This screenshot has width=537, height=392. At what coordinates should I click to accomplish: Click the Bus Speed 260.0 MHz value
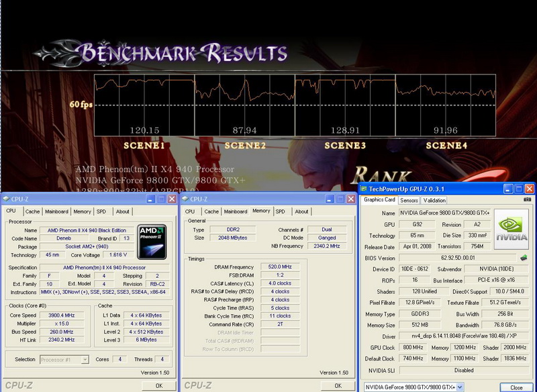pos(62,332)
